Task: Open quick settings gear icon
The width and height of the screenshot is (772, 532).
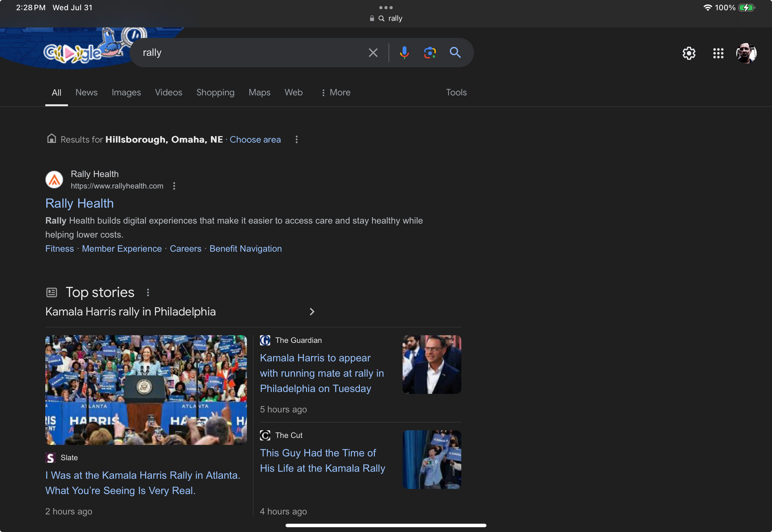Action: pos(689,53)
